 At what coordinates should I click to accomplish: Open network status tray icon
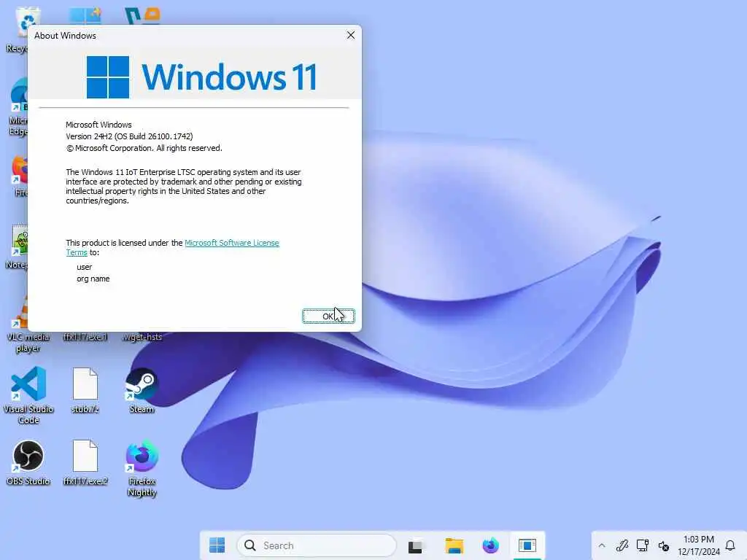(x=643, y=545)
